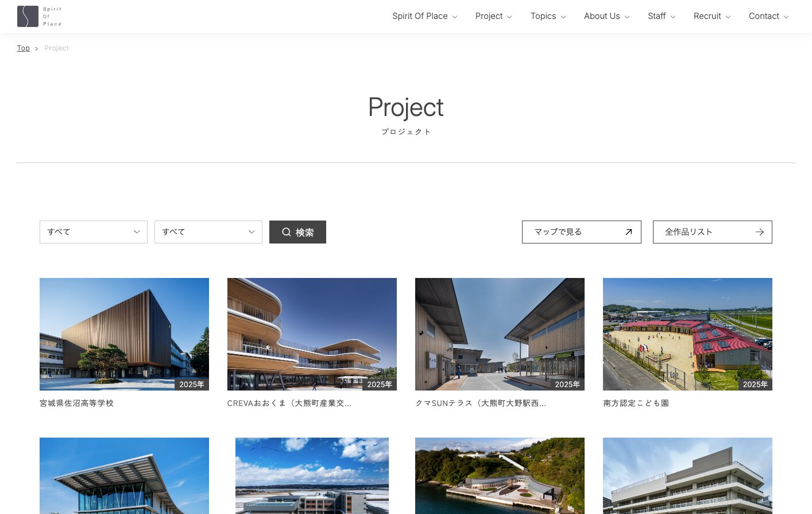812x514 pixels.
Task: Click the chevron beside Staff menu
Action: (x=673, y=17)
